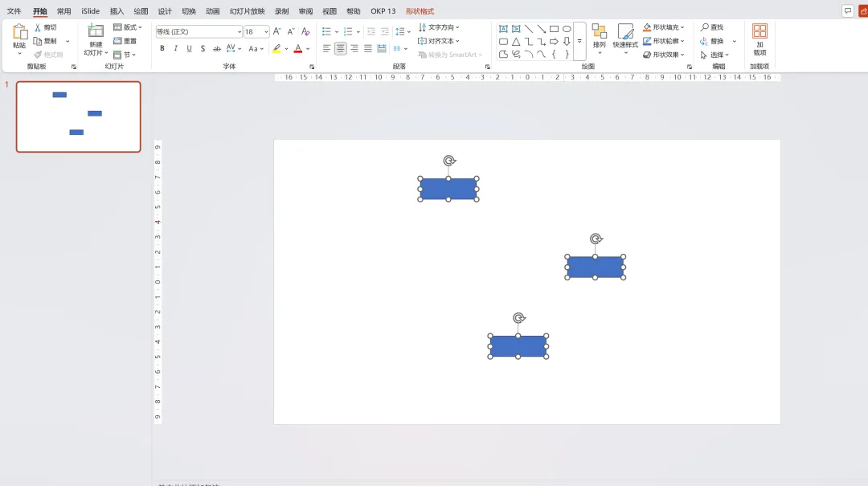This screenshot has width=868, height=486.
Task: Select the straight line shape
Action: click(529, 29)
